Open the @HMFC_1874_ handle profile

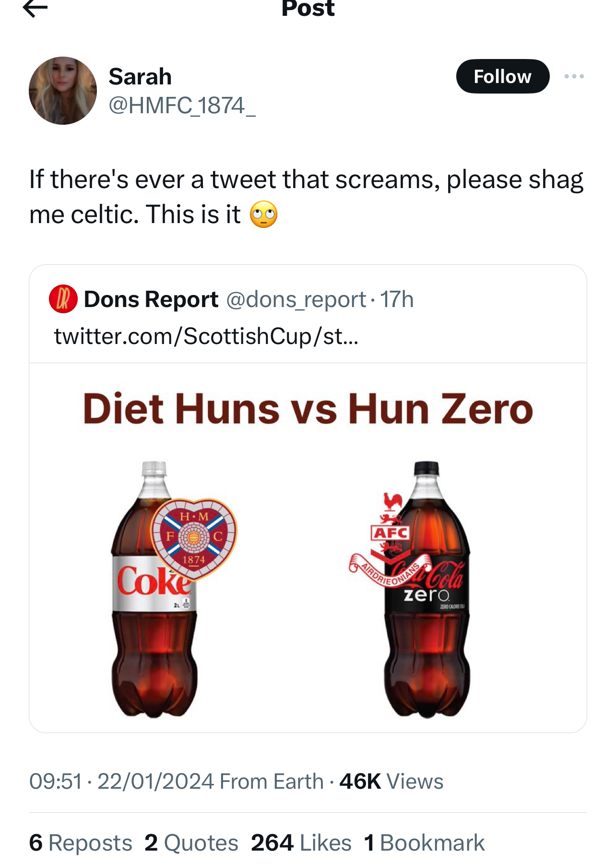[x=182, y=106]
